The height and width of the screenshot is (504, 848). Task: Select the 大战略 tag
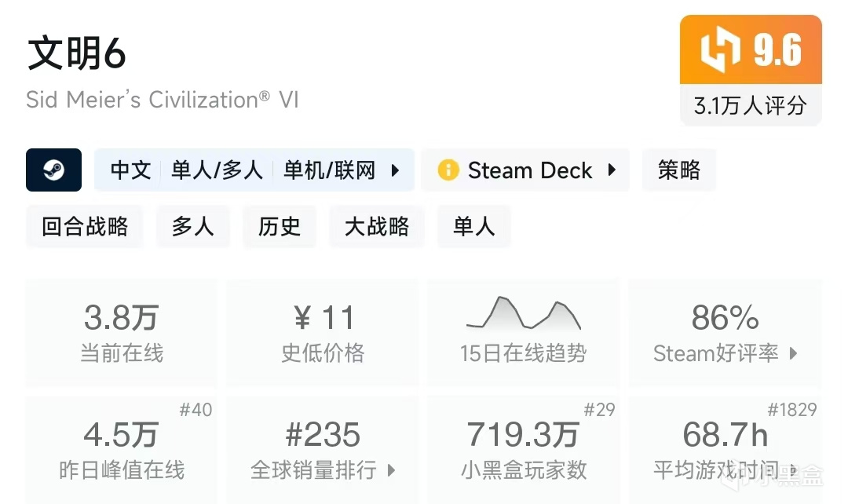click(x=377, y=227)
